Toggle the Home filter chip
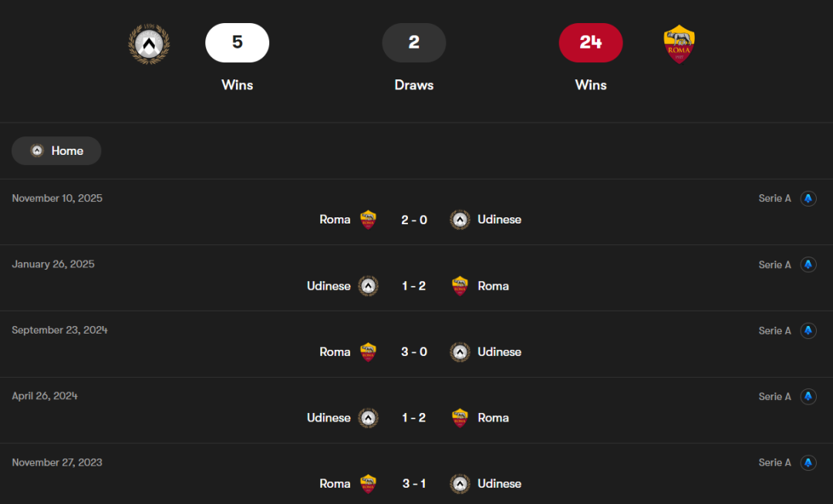Image resolution: width=833 pixels, height=504 pixels. click(x=56, y=151)
